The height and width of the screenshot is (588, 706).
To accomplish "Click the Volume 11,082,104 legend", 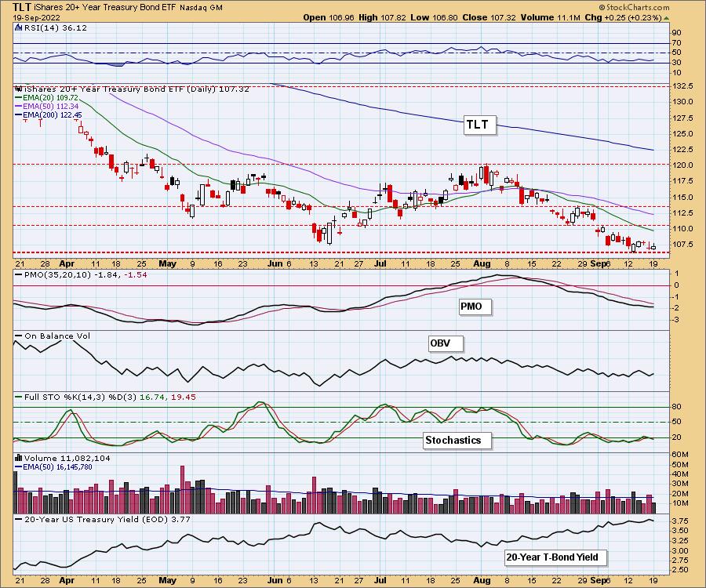I will point(67,458).
